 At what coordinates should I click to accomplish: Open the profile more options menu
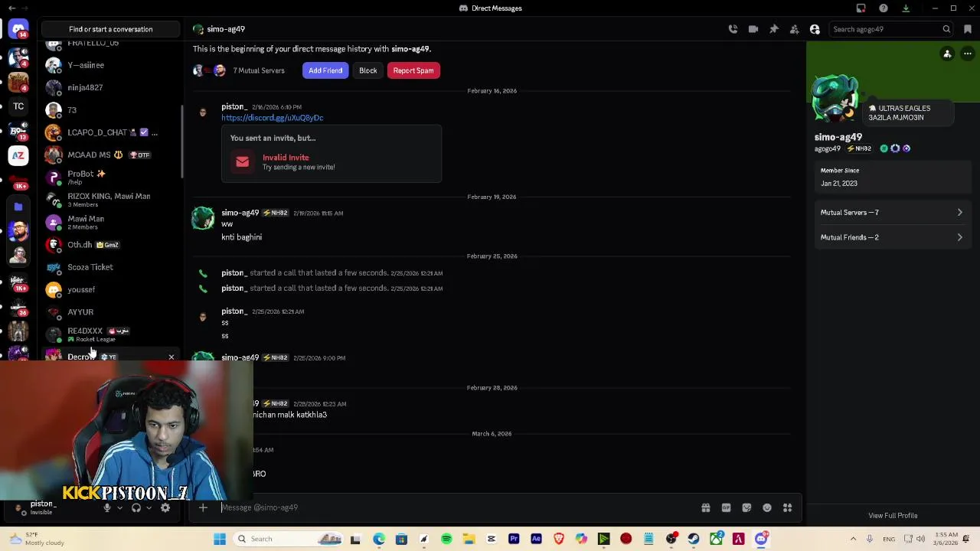(x=968, y=54)
